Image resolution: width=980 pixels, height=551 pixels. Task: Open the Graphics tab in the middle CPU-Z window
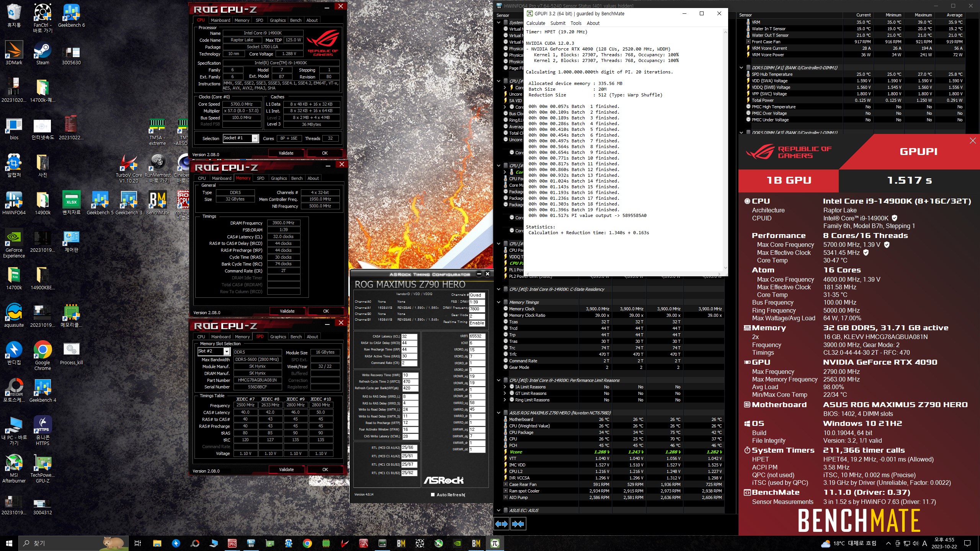point(279,178)
